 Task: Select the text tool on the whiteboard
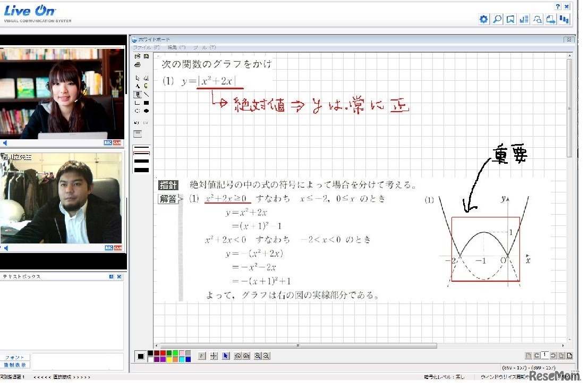click(137, 86)
